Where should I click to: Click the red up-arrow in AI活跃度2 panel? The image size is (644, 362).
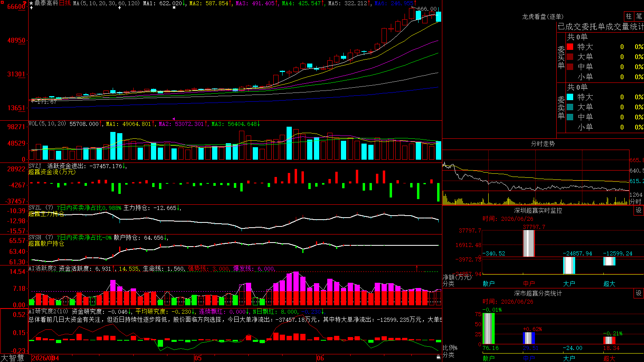(417, 268)
